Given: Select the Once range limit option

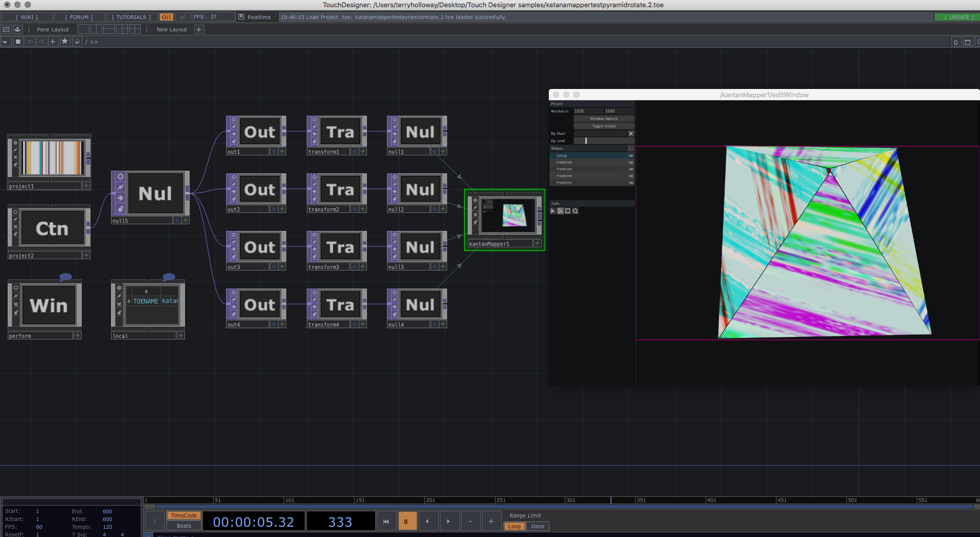Looking at the screenshot, I should point(537,526).
